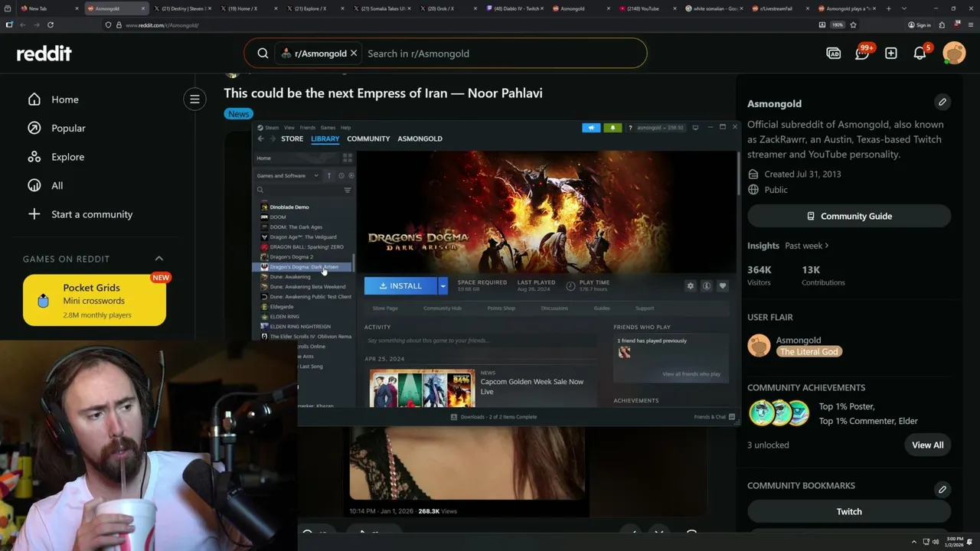Viewport: 980px width, 551px height.
Task: Open the Reddit notifications bell
Action: (920, 53)
